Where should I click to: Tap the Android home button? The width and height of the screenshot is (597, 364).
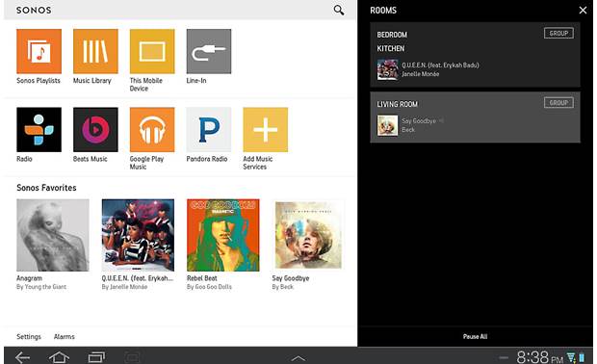click(x=59, y=357)
